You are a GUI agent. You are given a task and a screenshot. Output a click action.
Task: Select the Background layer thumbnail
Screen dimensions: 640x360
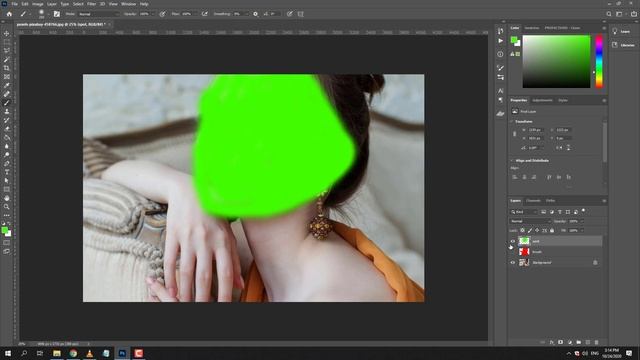(524, 262)
